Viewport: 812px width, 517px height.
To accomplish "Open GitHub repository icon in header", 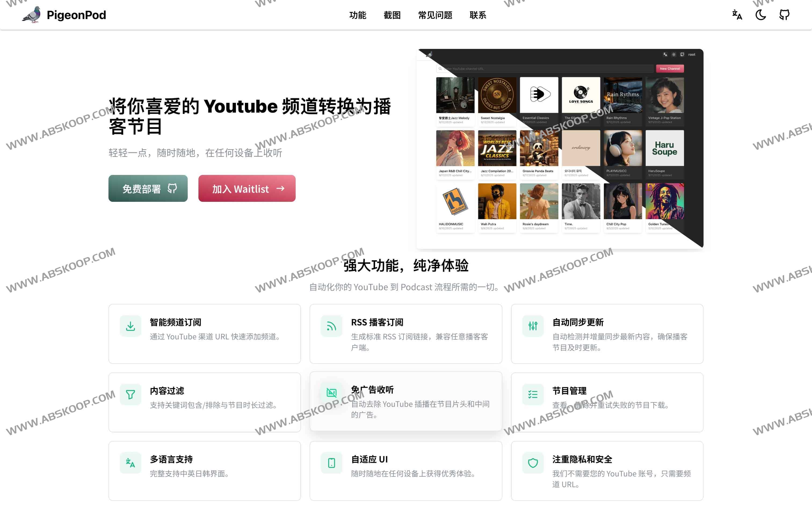I will pyautogui.click(x=784, y=15).
